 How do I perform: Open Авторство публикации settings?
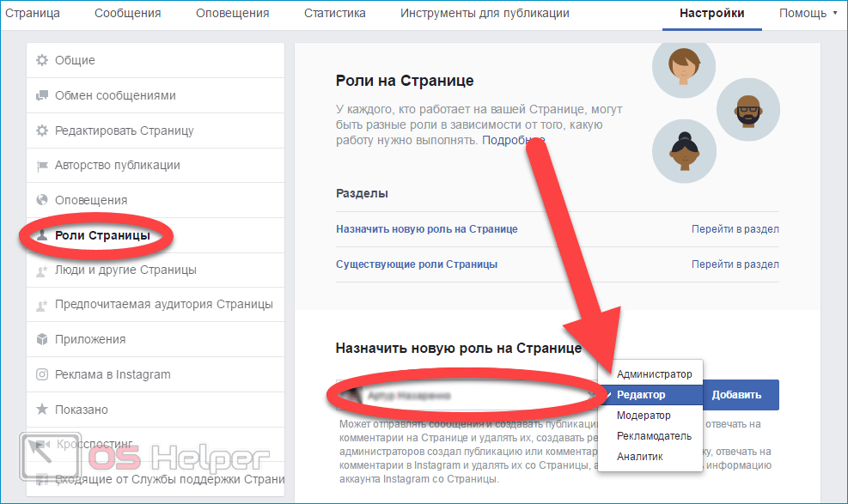click(x=156, y=166)
